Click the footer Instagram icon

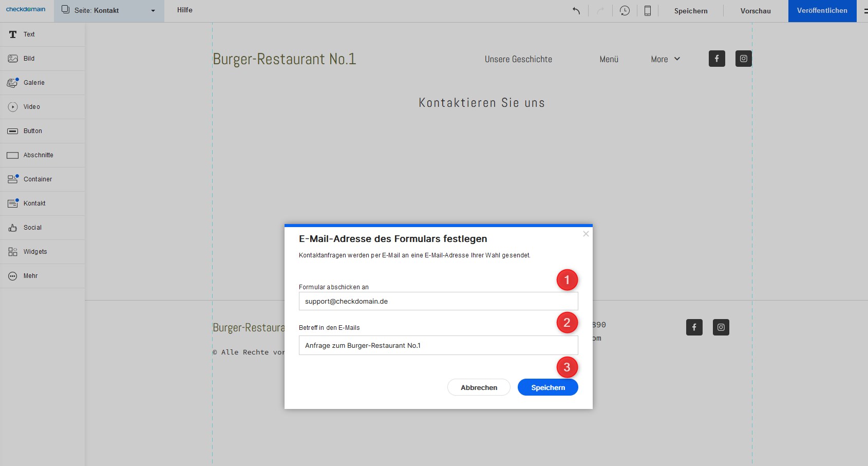point(721,327)
